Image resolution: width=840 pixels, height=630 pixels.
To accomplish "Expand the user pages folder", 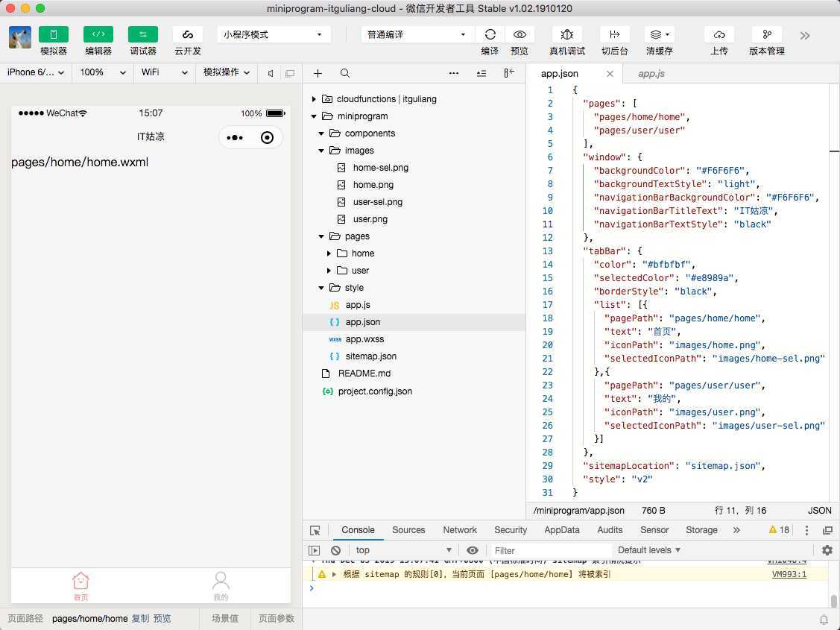I will coord(329,271).
